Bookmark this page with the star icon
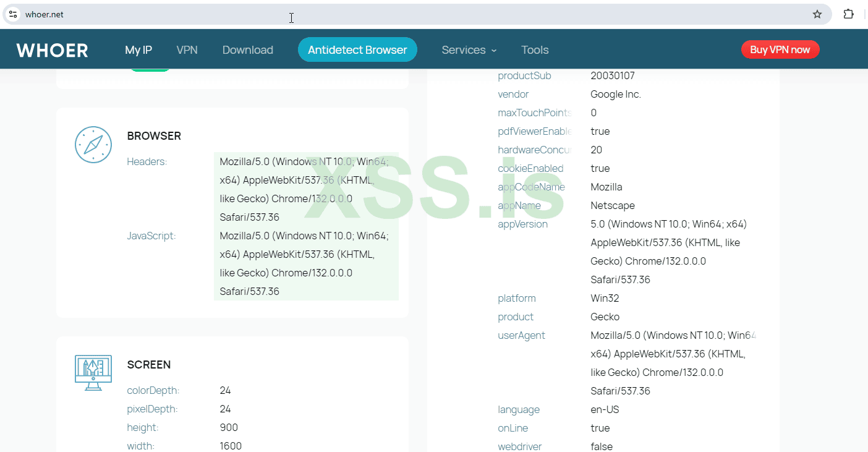868x452 pixels. pyautogui.click(x=817, y=14)
